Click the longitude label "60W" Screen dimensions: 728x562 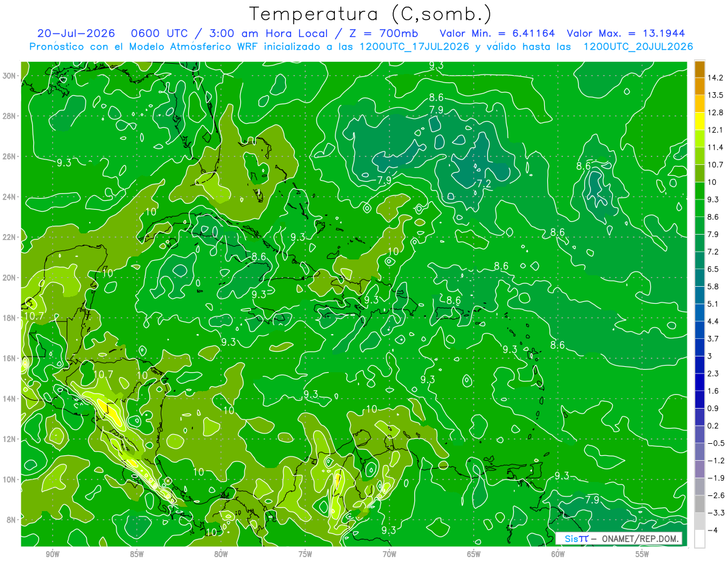(x=558, y=554)
